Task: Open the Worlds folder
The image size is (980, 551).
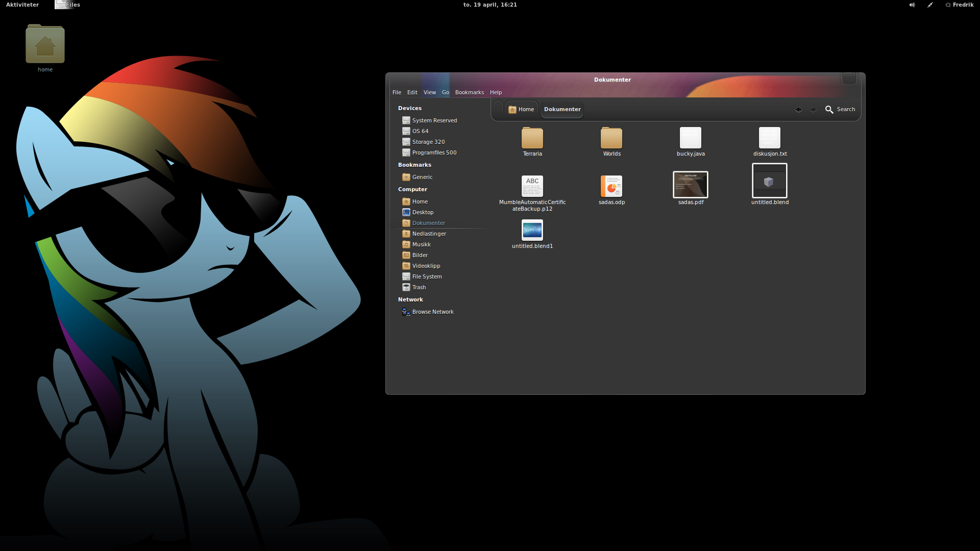Action: [611, 142]
